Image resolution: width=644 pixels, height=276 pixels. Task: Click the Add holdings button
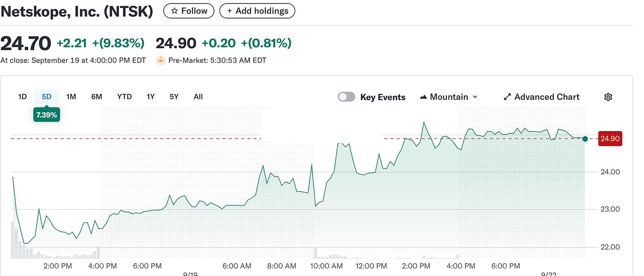tap(257, 11)
